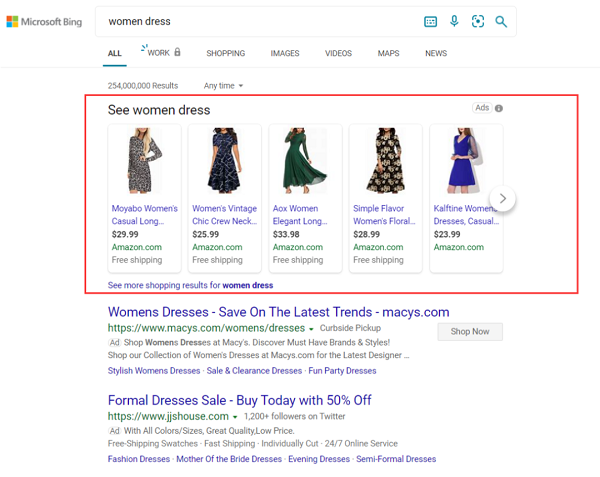Click the $33.98 price
Screen dimensions: 600x477
click(286, 234)
